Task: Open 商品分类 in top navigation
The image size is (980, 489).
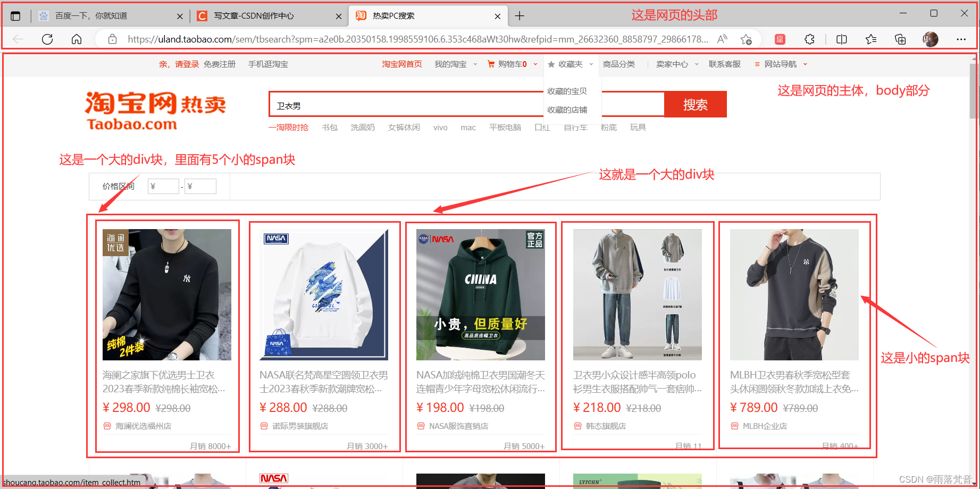Action: tap(619, 64)
